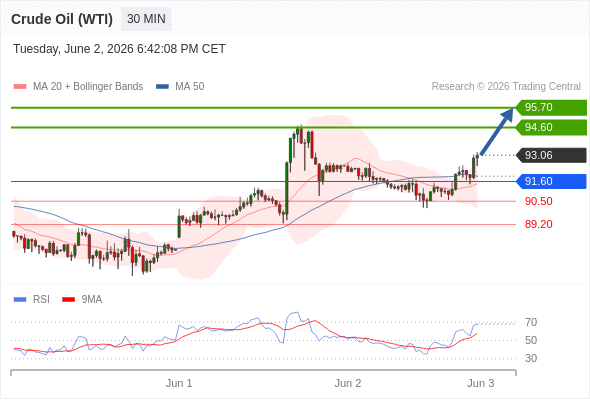Click the 'Research © 2026 Trading Central' credit
The image size is (590, 400).
pyautogui.click(x=506, y=87)
